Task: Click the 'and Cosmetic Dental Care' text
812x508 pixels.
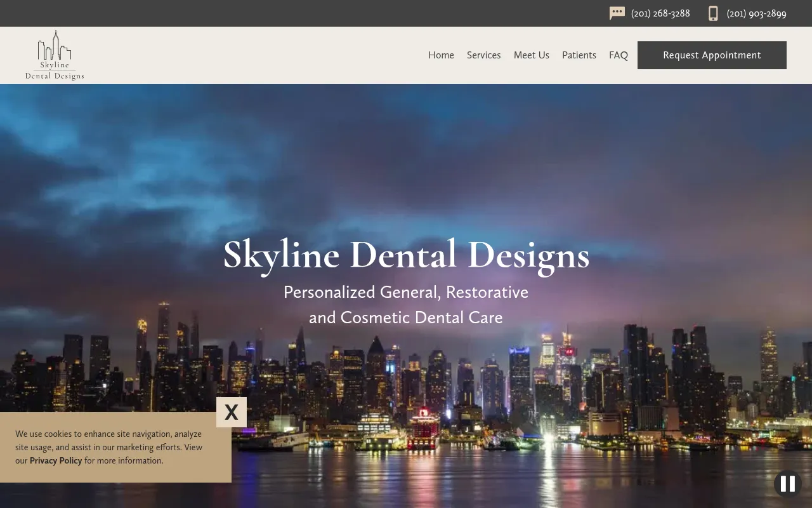Action: point(406,317)
